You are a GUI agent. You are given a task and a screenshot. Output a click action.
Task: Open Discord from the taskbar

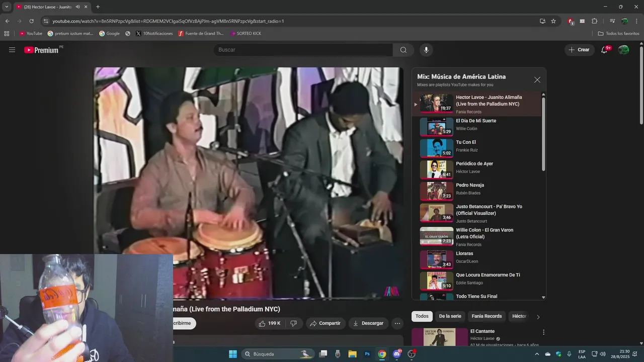pyautogui.click(x=397, y=354)
